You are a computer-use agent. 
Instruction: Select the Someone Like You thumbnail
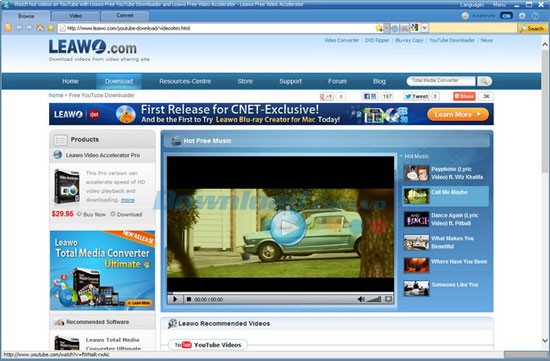pos(416,288)
